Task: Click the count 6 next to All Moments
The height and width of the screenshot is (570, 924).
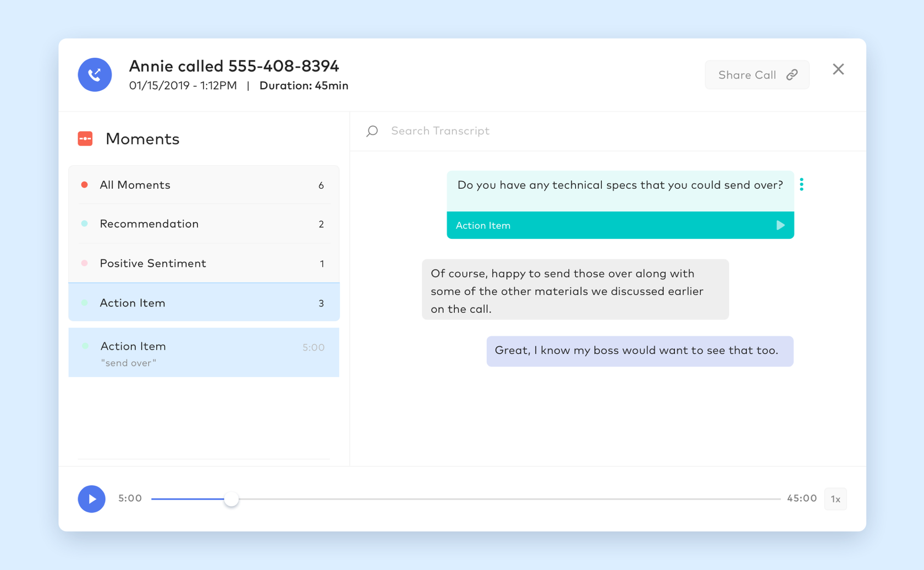Action: pos(321,185)
